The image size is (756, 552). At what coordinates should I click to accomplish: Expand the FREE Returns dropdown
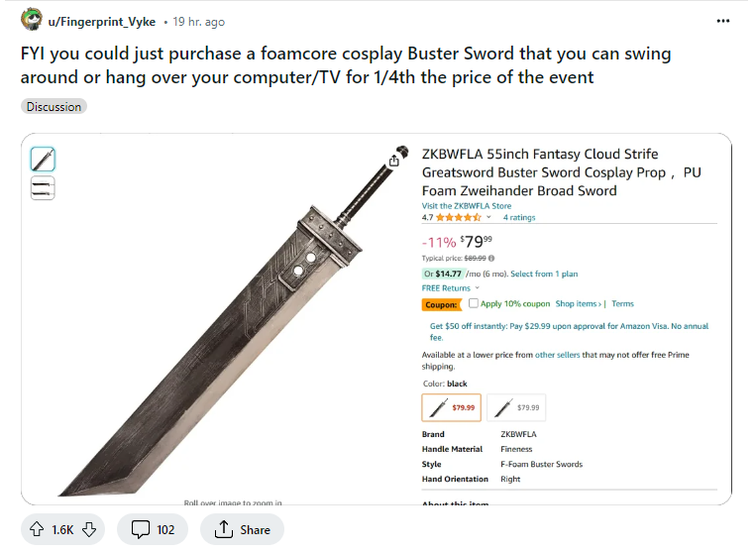tap(477, 288)
